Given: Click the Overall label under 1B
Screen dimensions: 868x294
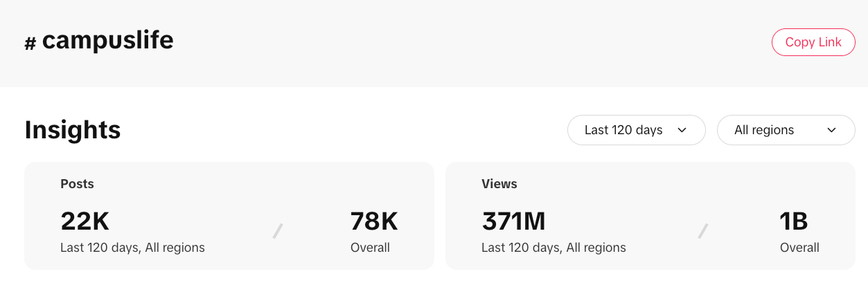Looking at the screenshot, I should [800, 248].
